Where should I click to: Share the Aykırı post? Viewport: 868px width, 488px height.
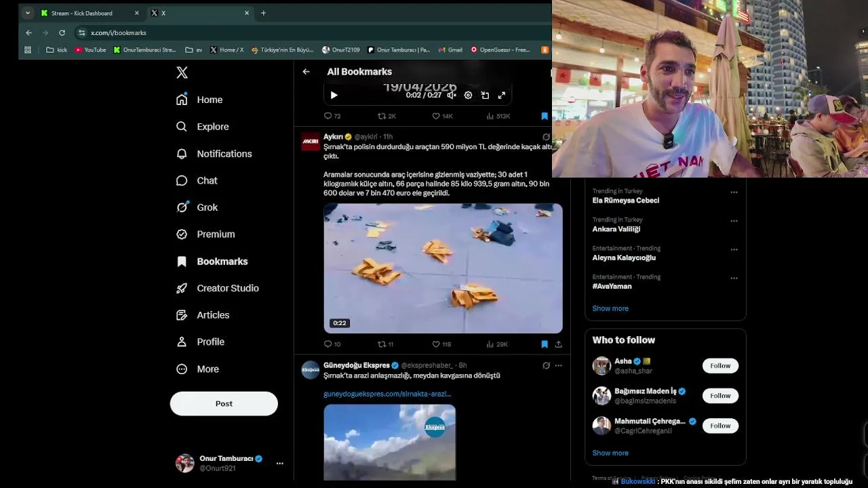558,344
